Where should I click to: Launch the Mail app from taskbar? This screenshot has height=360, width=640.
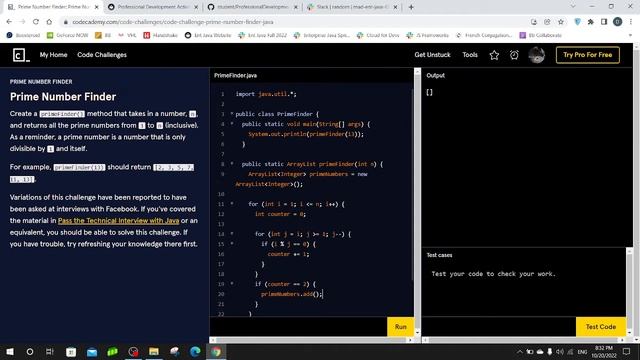click(92, 351)
